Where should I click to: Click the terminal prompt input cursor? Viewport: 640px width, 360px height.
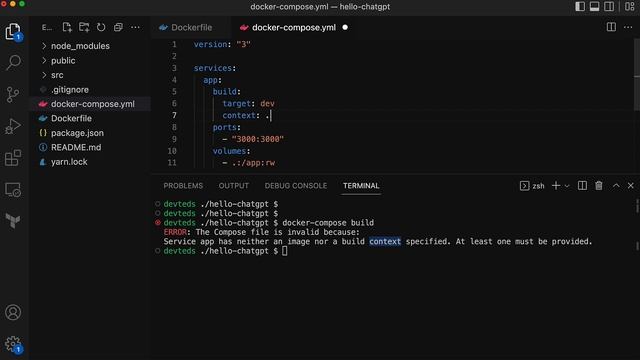(284, 251)
